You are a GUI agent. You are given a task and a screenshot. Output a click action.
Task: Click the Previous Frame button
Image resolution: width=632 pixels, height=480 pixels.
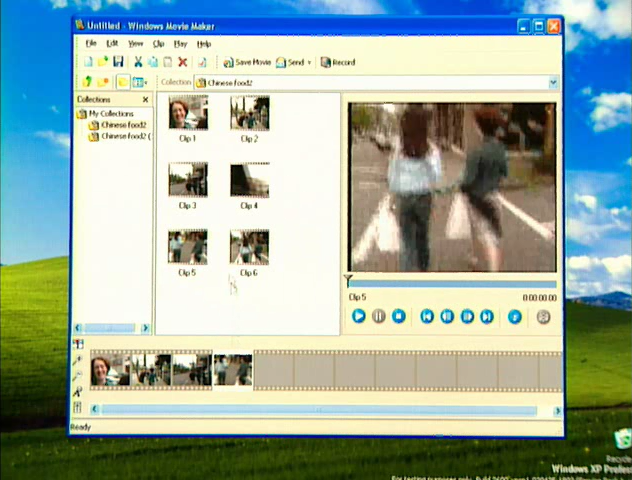(447, 316)
